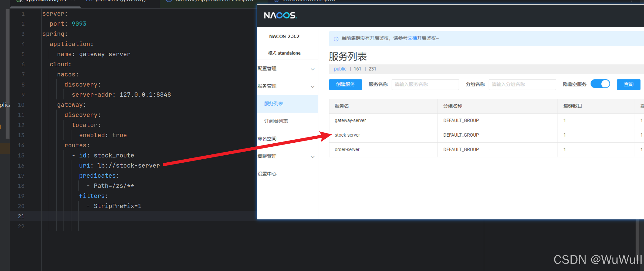Click the 'routes:' key in editor

77,145
